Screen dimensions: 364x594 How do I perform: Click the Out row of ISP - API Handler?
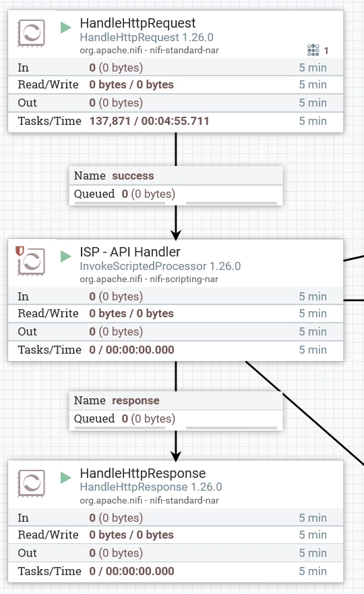175,332
